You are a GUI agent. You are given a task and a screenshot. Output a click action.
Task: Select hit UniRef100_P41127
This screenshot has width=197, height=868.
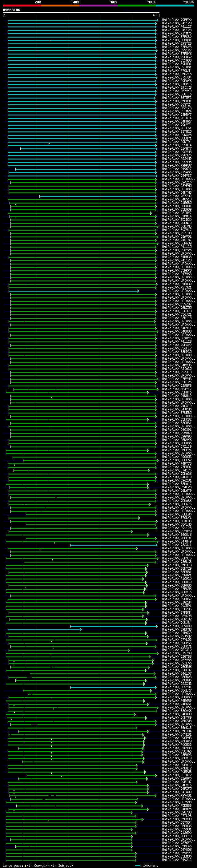tap(177, 26)
